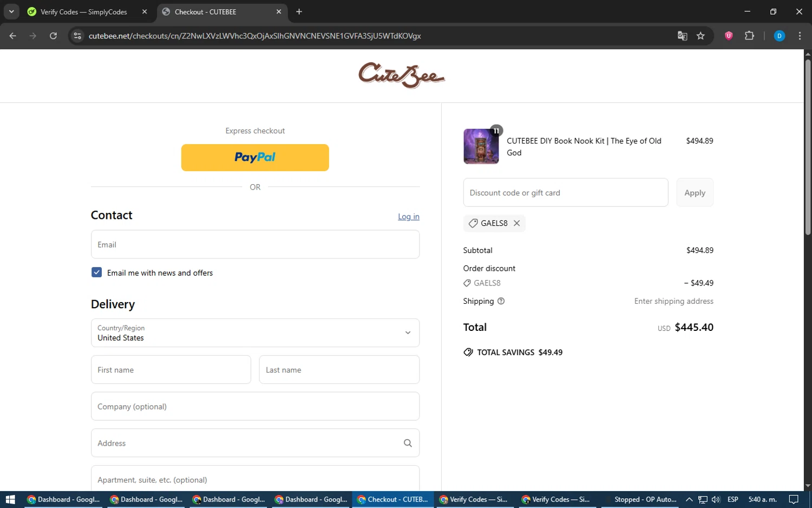Click the Apply discount button
Screen dimensions: 812x508
(695, 192)
